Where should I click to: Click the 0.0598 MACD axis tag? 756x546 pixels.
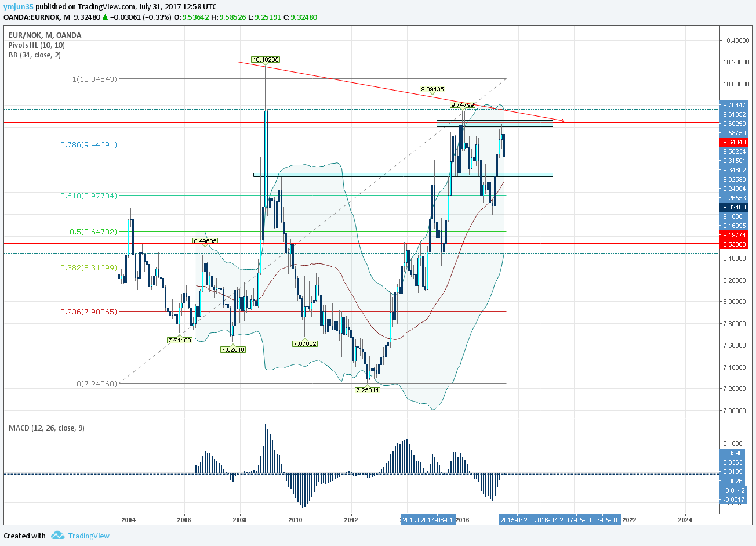(732, 453)
